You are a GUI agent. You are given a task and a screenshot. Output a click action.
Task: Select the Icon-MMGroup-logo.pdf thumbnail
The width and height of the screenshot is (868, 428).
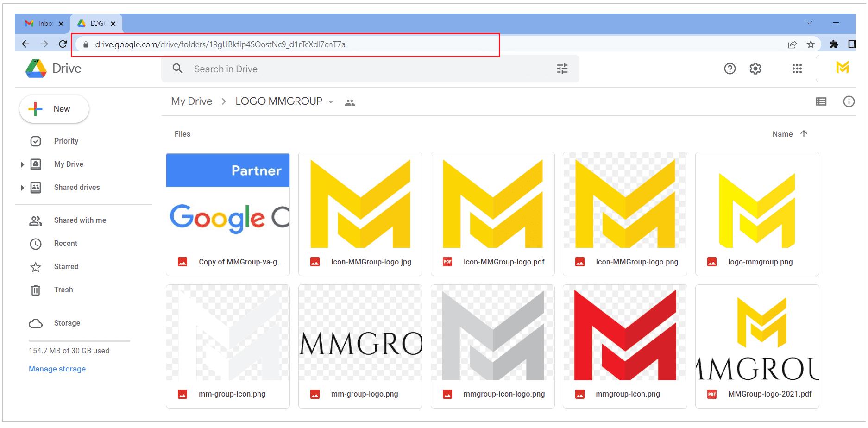tap(493, 201)
